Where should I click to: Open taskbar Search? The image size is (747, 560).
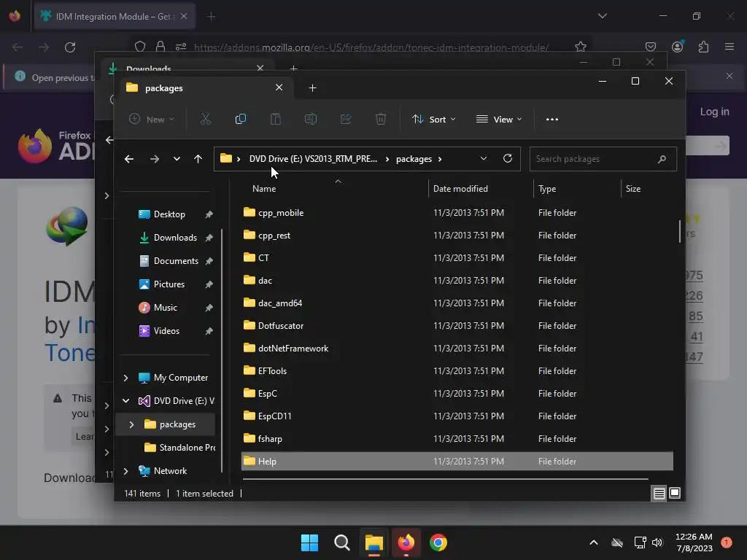point(341,542)
